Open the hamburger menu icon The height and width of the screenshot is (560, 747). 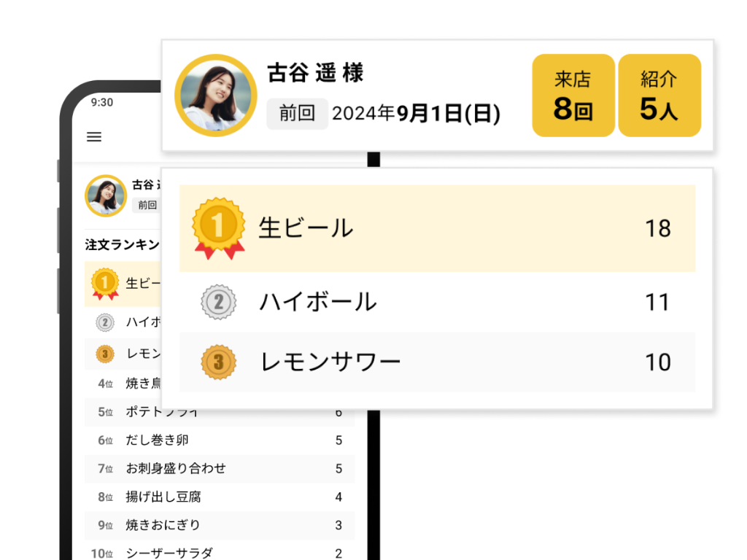[94, 137]
